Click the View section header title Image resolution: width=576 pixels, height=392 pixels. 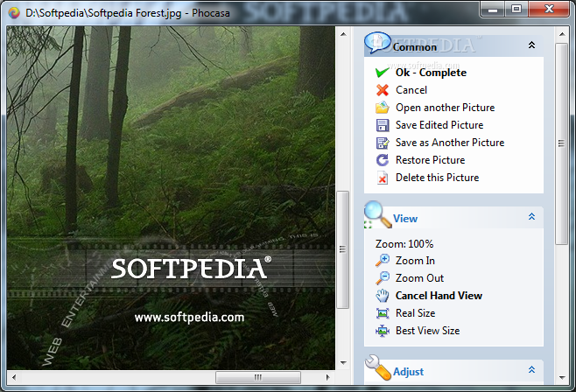[x=405, y=219]
